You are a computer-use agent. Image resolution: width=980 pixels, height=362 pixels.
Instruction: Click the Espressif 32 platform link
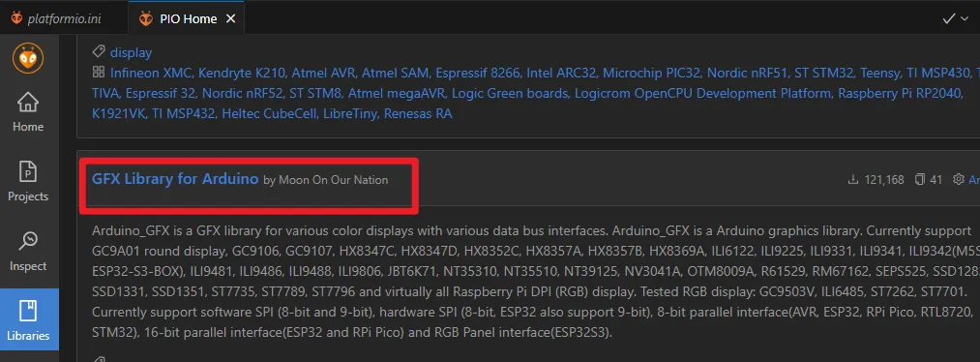pyautogui.click(x=160, y=94)
